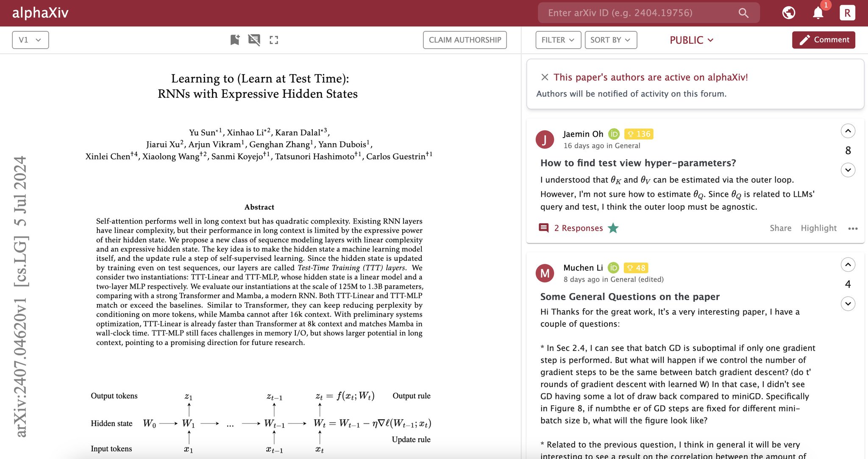
Task: Click the Comment button
Action: [823, 40]
